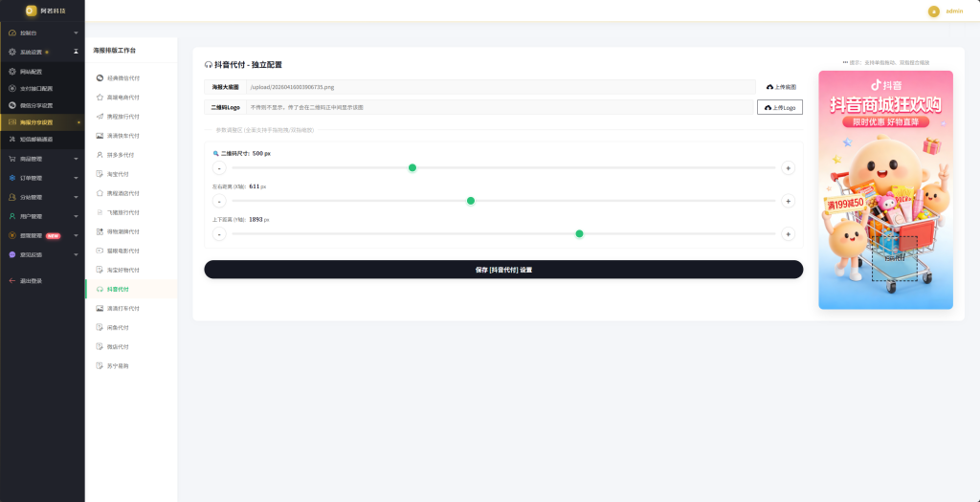This screenshot has height=502, width=980.
Task: Click the 抖音 poster preview image
Action: point(885,190)
